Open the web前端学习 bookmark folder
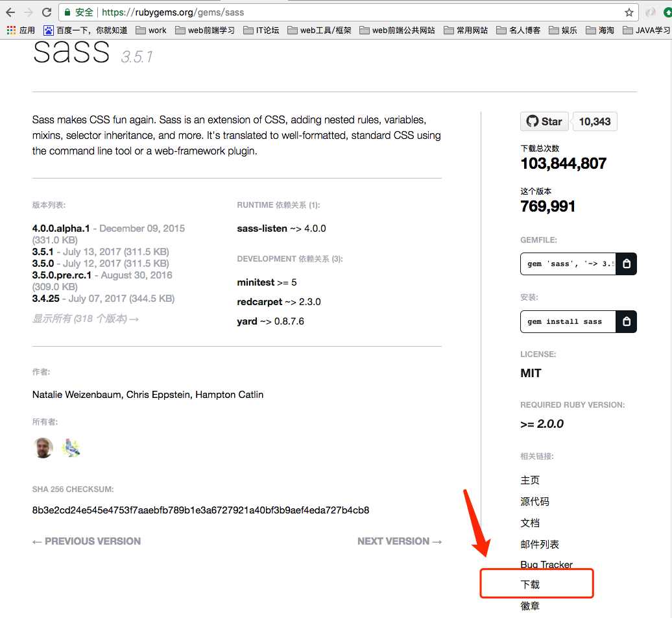The width and height of the screenshot is (672, 618). click(x=205, y=30)
